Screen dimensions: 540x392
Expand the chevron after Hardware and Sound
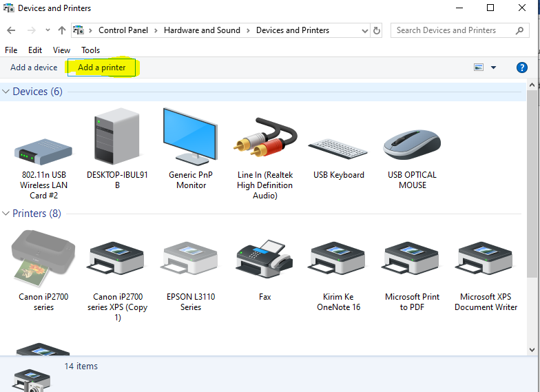(x=248, y=30)
